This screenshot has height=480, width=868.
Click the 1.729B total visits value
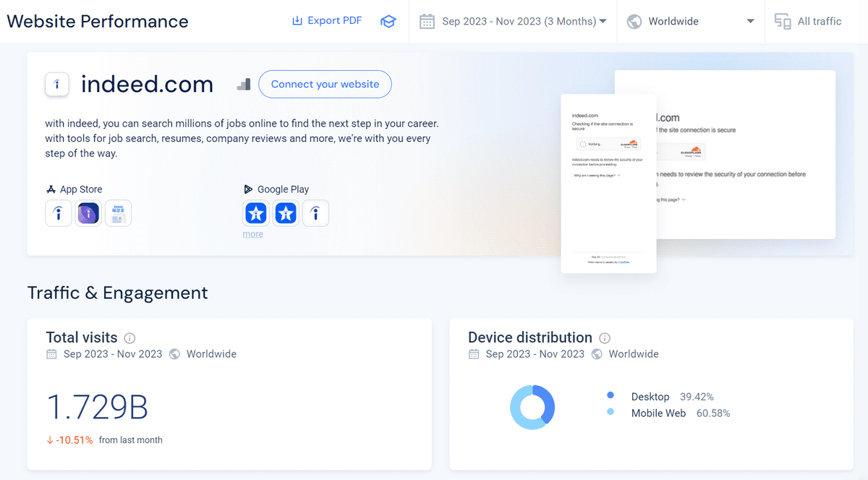98,408
